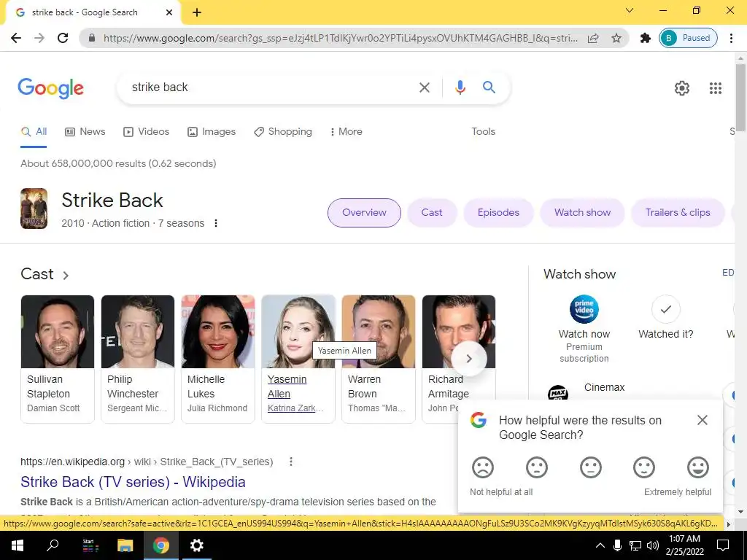Open options dots for Wikipedia result

pyautogui.click(x=290, y=462)
